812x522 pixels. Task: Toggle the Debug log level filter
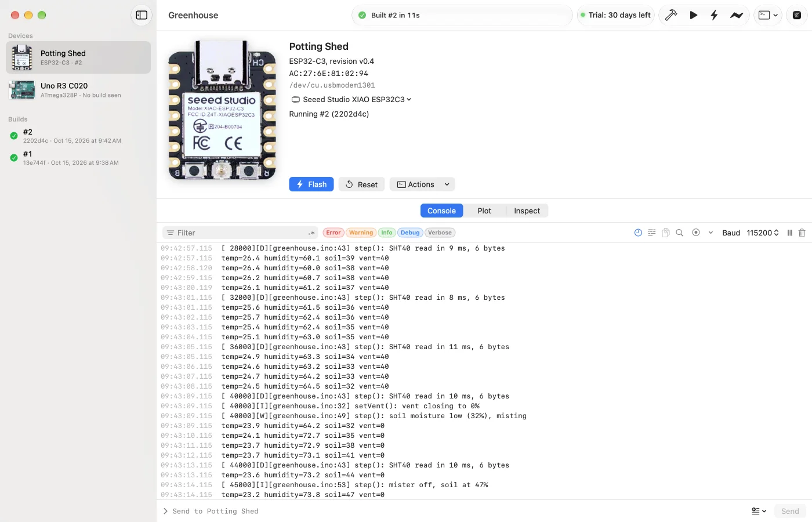[410, 233]
